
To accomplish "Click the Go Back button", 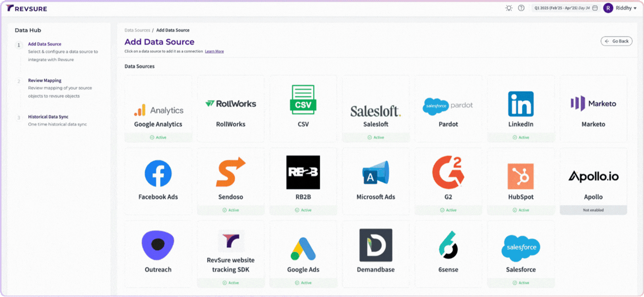I will (x=616, y=41).
